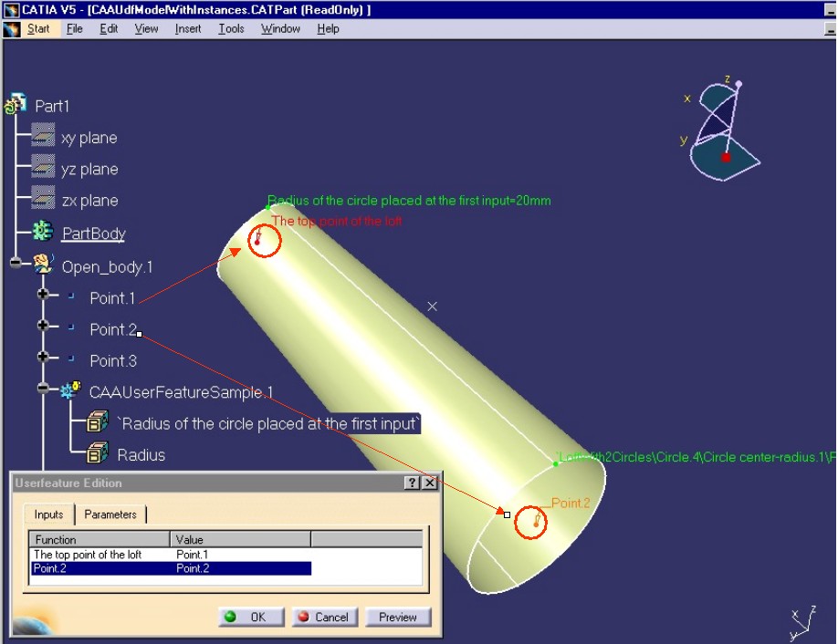Select the Part1 tree label

(x=52, y=106)
